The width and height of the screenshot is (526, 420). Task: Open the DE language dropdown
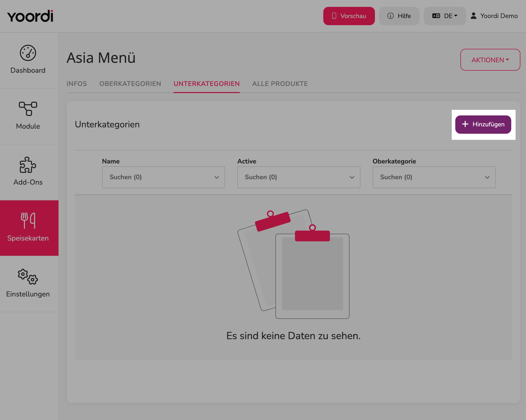[x=445, y=16]
